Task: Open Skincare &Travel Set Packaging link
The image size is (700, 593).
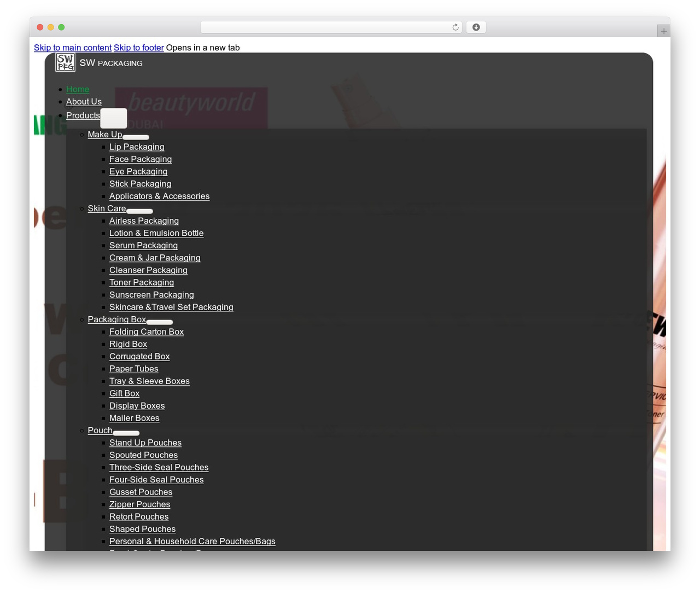Action: pos(171,307)
